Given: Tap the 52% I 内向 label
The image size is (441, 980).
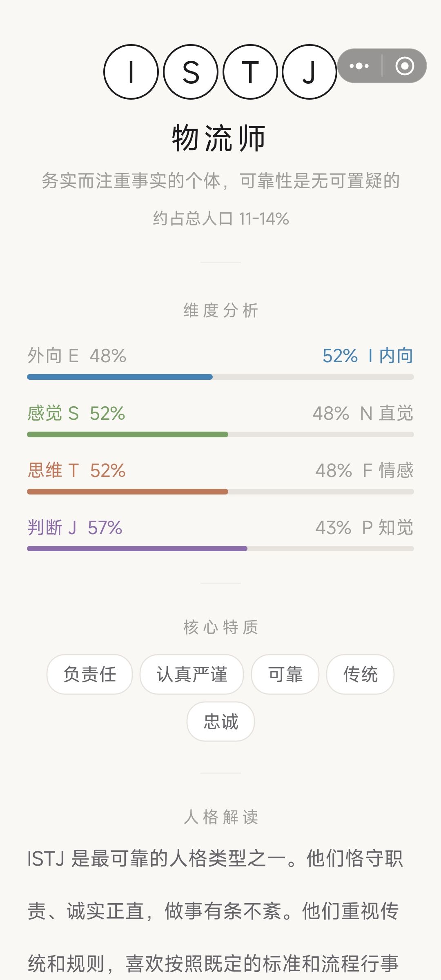Looking at the screenshot, I should click(x=368, y=356).
